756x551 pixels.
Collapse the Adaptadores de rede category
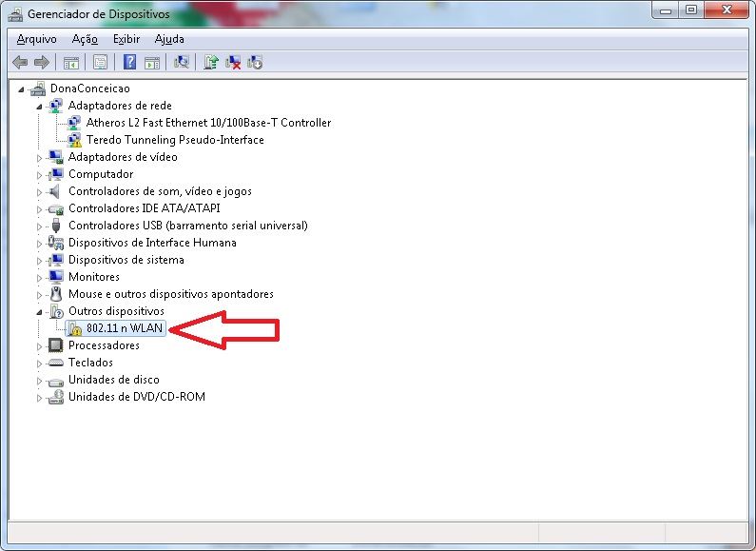(39, 107)
